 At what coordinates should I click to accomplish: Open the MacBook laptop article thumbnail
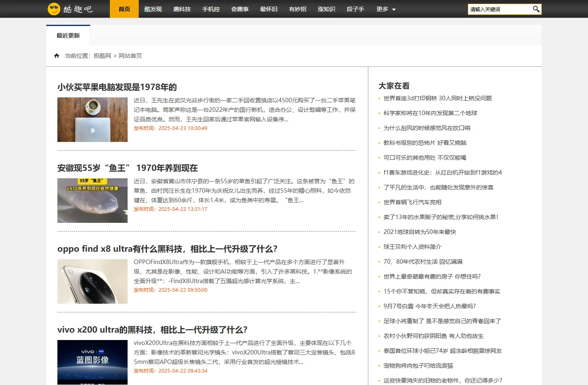(x=92, y=120)
